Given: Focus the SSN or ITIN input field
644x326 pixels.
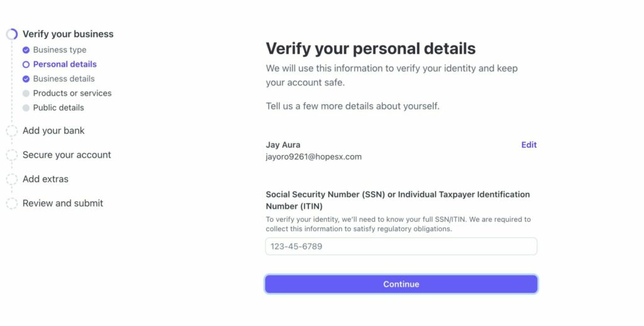Looking at the screenshot, I should (x=401, y=246).
